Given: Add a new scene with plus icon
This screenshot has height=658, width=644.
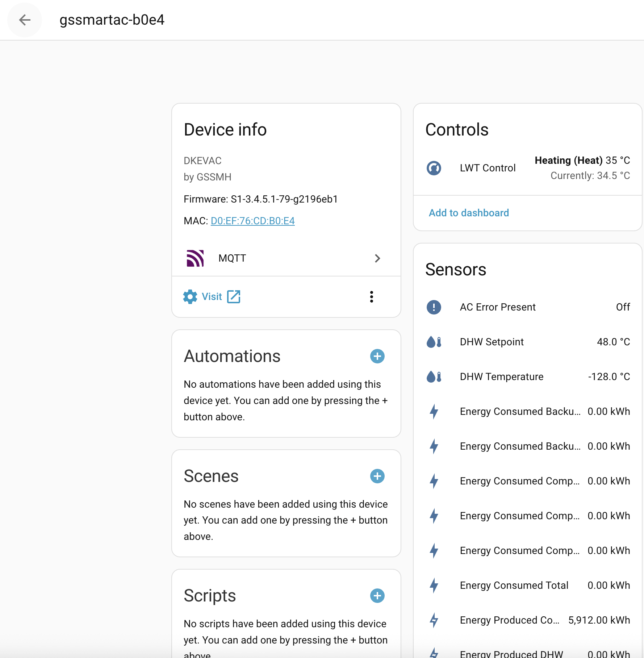Looking at the screenshot, I should (x=377, y=476).
